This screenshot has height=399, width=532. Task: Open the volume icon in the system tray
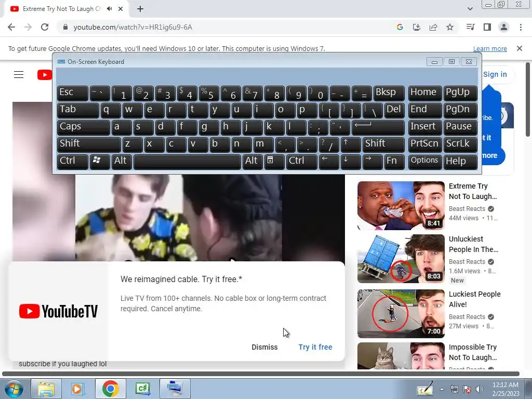(x=480, y=389)
